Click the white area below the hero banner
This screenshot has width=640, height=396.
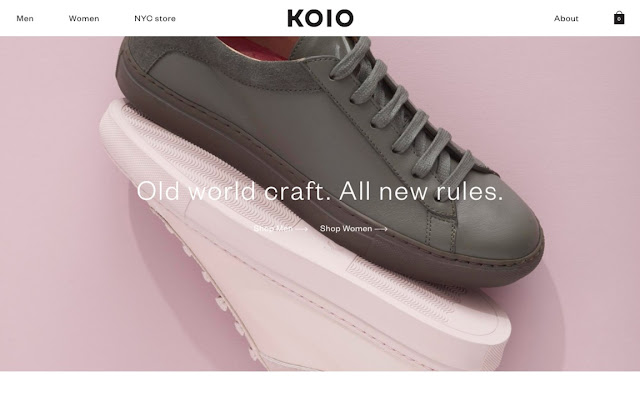(320, 384)
